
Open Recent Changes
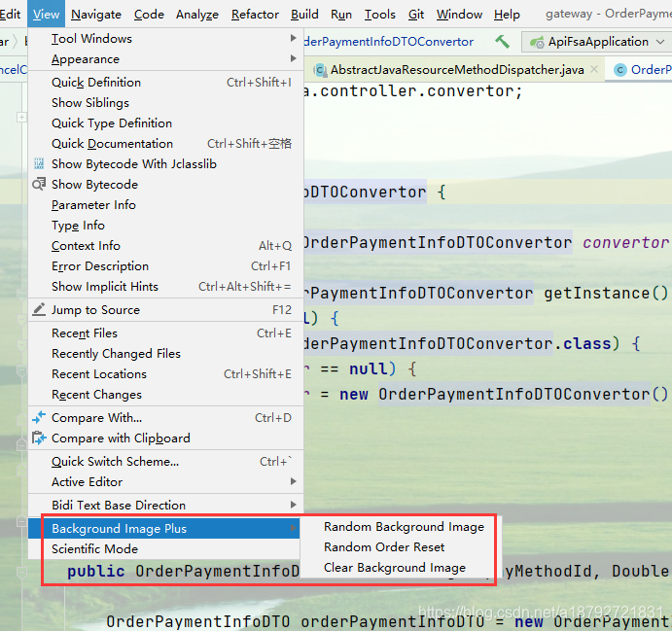(x=166, y=395)
